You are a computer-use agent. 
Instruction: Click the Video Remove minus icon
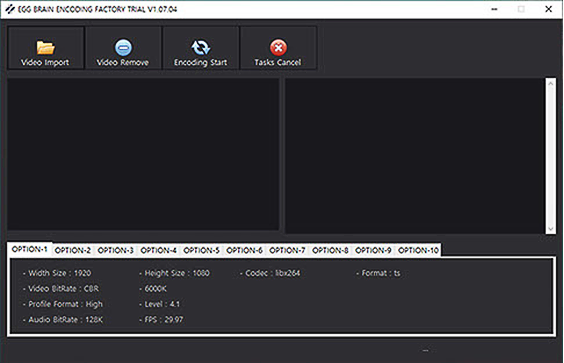123,47
